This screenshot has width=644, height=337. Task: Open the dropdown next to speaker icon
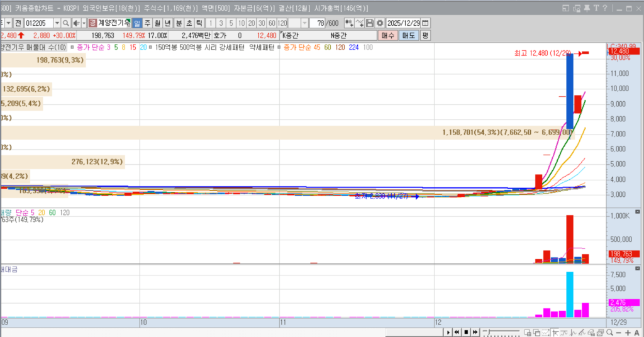click(82, 23)
